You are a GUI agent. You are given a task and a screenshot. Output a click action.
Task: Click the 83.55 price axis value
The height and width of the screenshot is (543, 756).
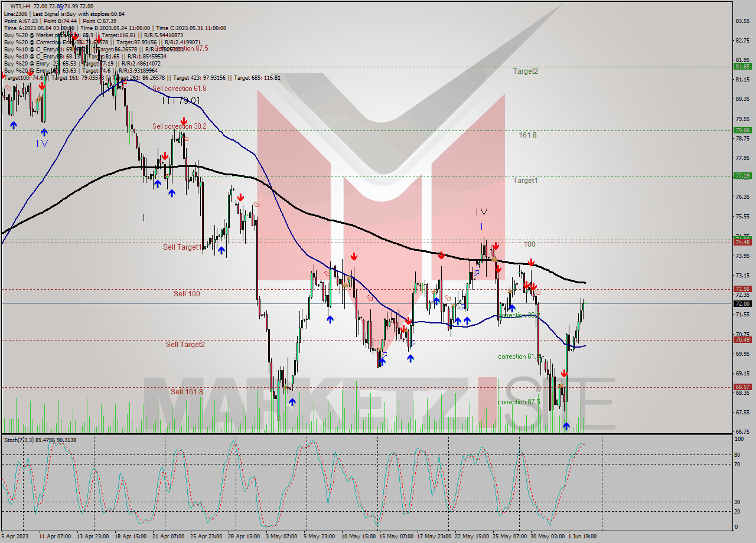pos(742,21)
